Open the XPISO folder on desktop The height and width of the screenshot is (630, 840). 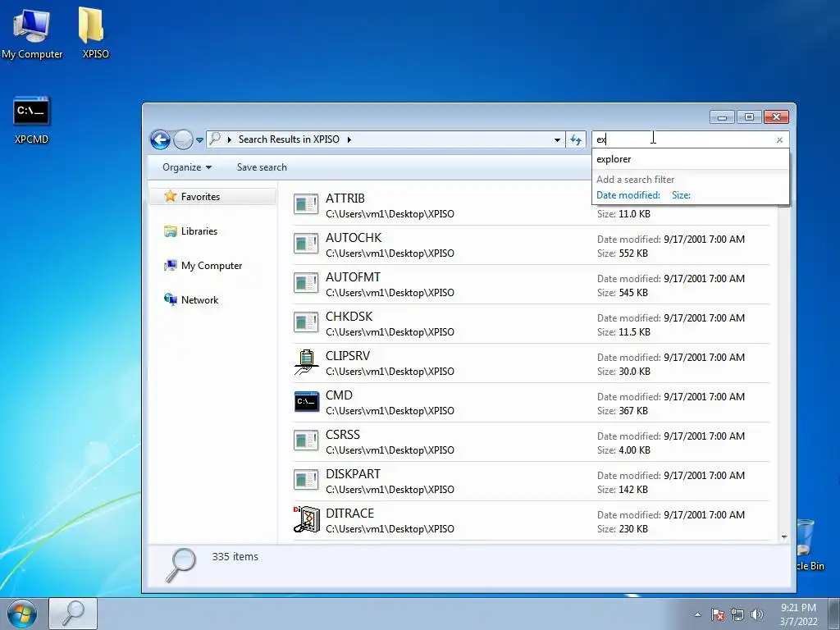pos(95,33)
